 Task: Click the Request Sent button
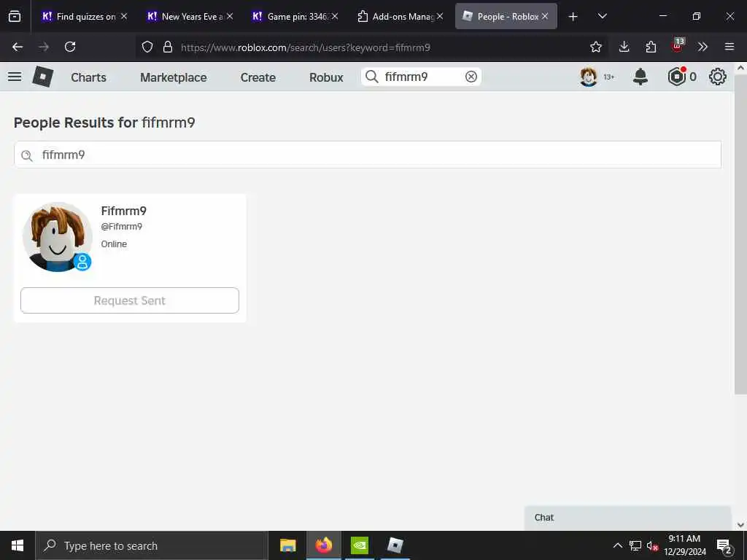[130, 300]
